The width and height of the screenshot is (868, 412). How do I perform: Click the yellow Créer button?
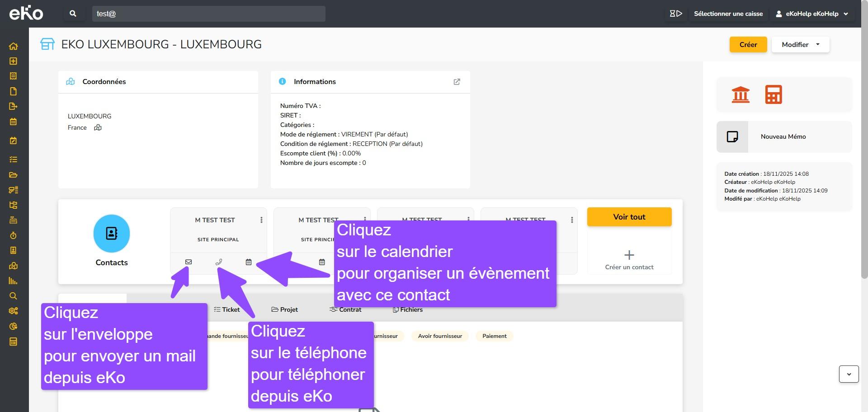tap(748, 45)
